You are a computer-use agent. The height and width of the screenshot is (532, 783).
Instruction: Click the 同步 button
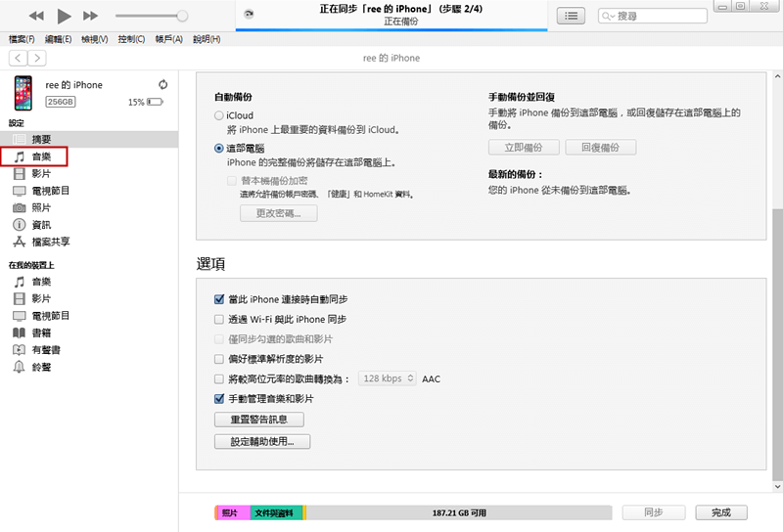pyautogui.click(x=654, y=512)
